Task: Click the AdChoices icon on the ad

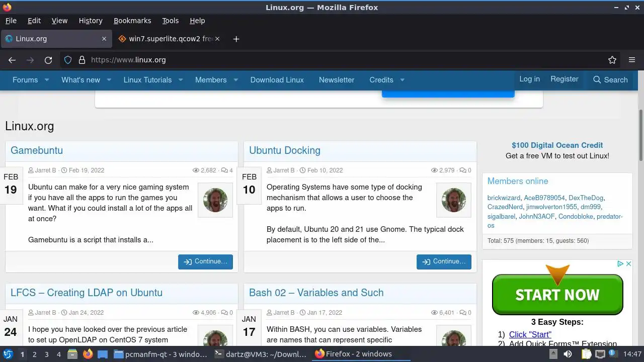Action: coord(621,263)
